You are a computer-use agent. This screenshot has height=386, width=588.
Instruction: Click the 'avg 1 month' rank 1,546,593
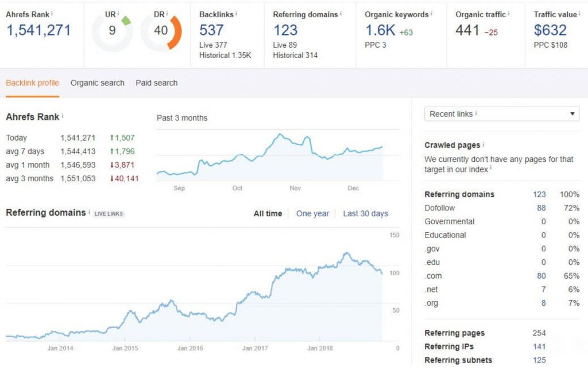pos(78,165)
